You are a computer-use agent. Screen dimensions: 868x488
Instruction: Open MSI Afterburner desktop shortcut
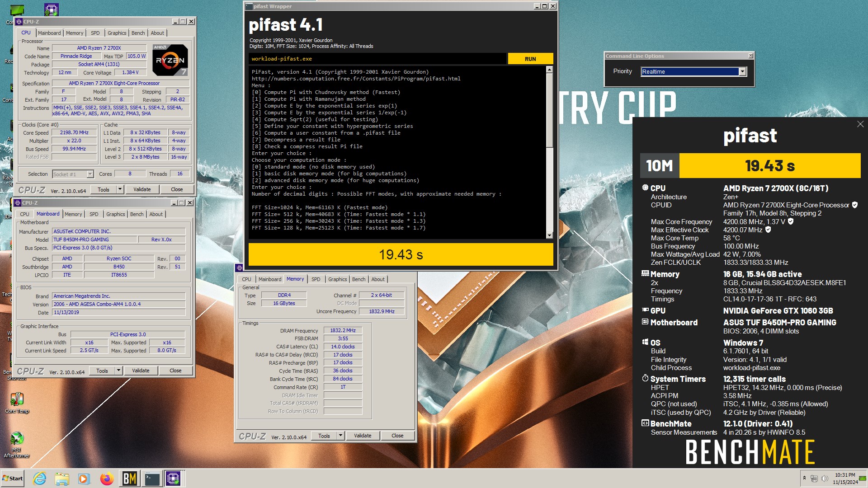17,445
